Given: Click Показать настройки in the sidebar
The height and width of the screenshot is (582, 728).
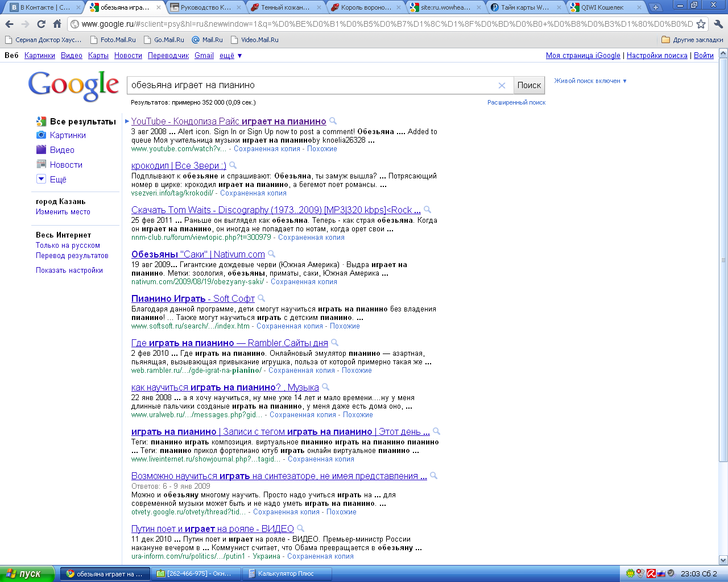Looking at the screenshot, I should (69, 271).
